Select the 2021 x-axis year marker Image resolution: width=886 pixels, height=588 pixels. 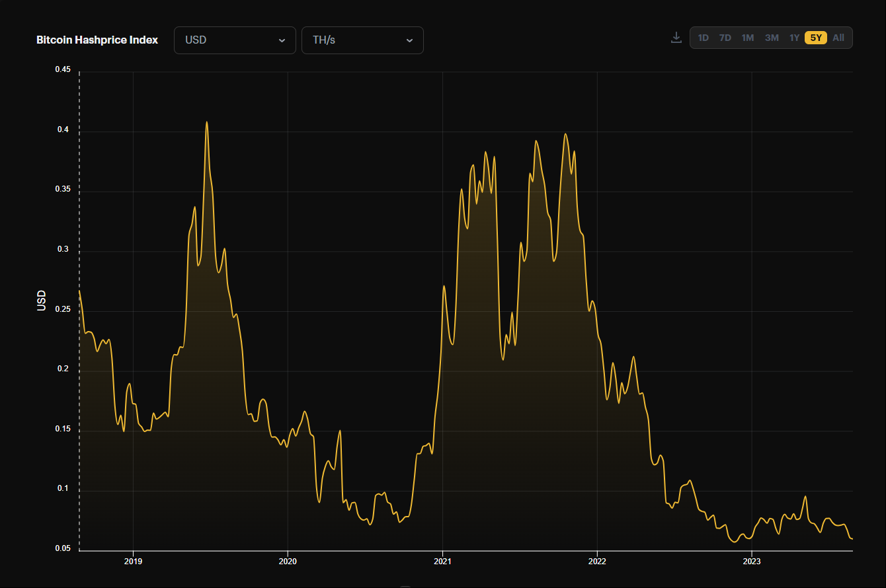442,562
